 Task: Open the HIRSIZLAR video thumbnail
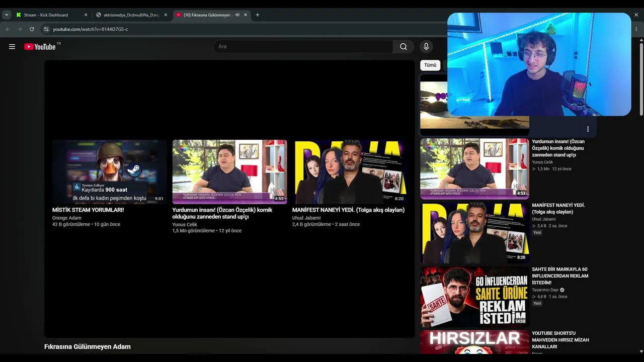474,342
